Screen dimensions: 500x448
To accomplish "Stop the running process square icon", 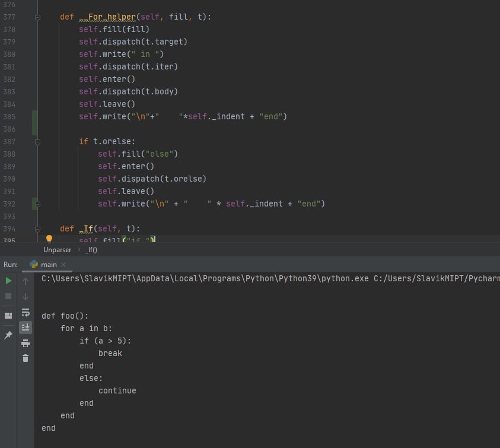I will pos(9,296).
